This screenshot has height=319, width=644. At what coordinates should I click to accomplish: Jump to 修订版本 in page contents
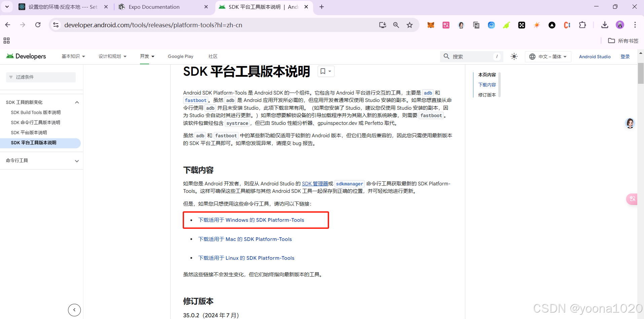(487, 95)
